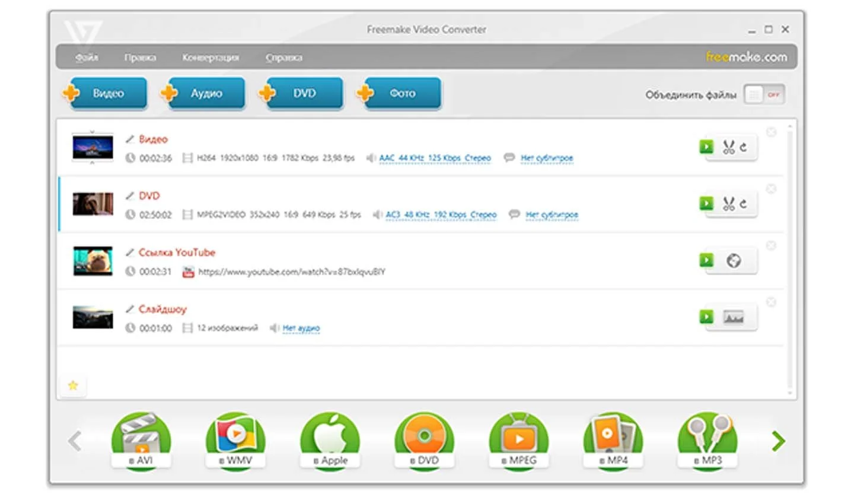Viewport: 854px width, 504px height.
Task: Convert to AVI format
Action: (x=141, y=442)
